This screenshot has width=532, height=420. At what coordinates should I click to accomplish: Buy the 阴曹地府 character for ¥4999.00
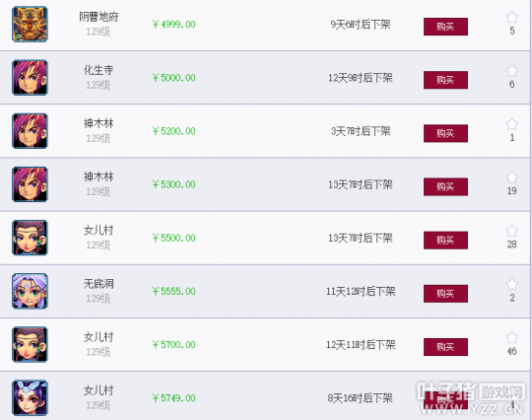(x=445, y=27)
